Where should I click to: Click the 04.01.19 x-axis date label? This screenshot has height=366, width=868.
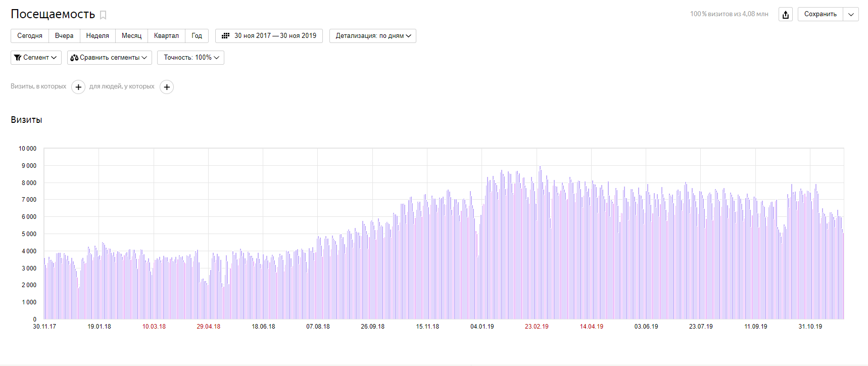click(482, 327)
